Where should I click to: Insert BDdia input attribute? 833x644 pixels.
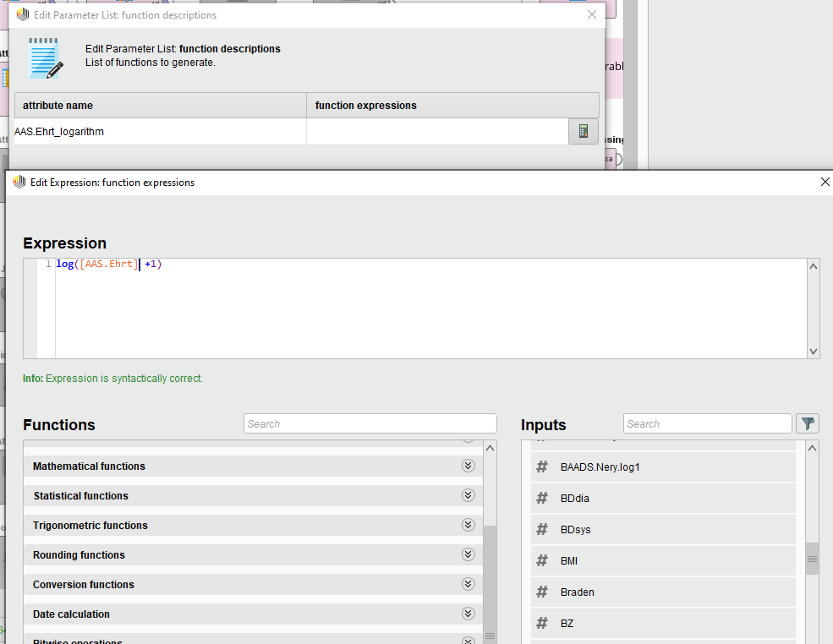pos(663,499)
